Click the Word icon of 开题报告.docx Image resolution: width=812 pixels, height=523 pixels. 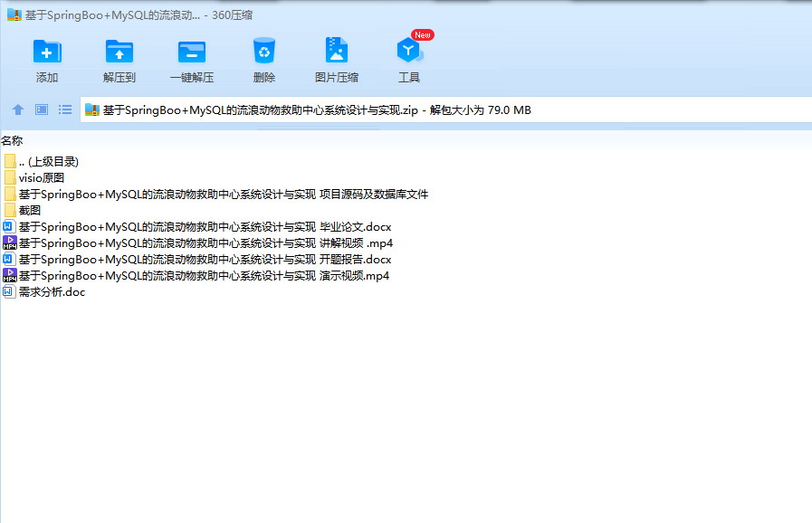click(9, 259)
